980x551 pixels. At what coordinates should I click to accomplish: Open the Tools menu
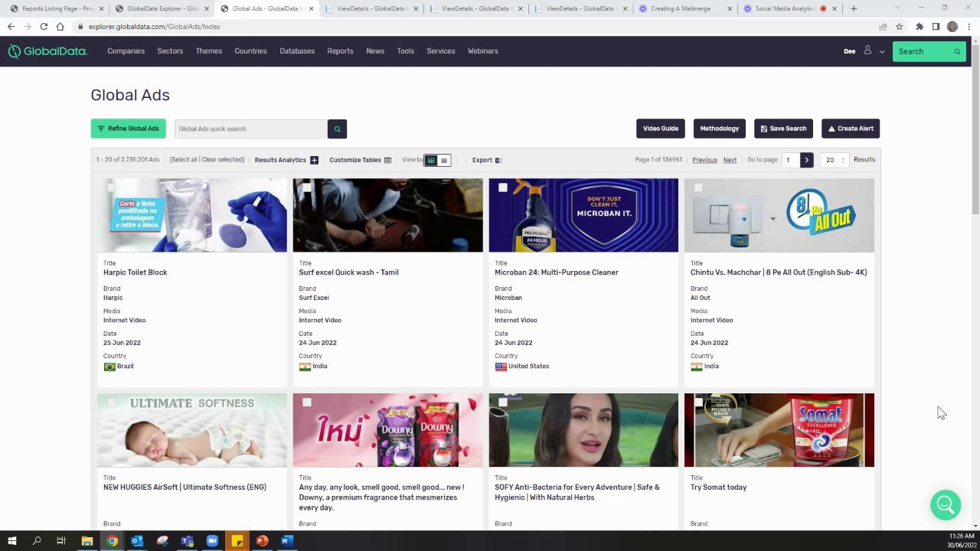coord(405,51)
